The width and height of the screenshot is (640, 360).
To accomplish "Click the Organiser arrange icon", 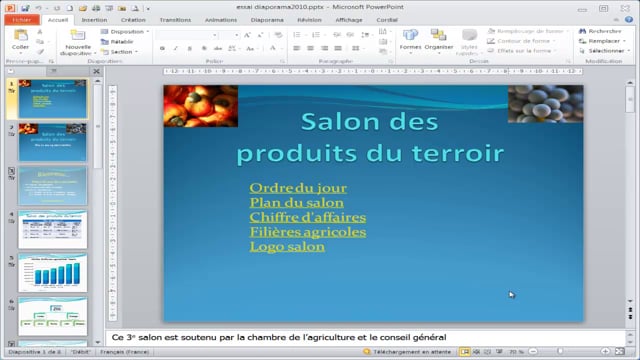I will pyautogui.click(x=439, y=35).
